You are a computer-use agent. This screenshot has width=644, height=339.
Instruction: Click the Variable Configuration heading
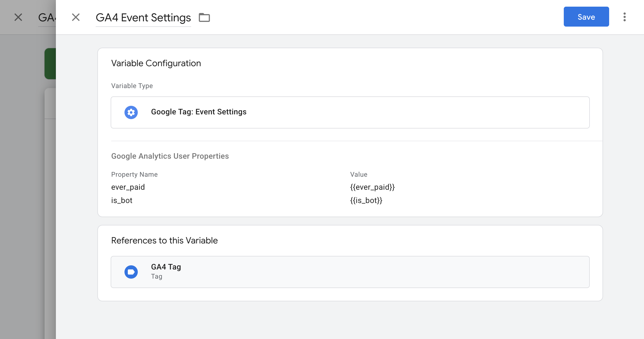(x=156, y=63)
